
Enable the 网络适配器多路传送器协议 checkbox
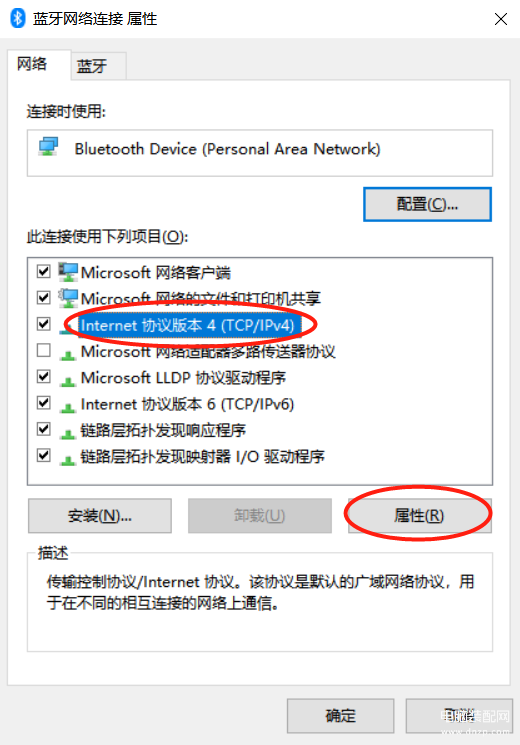(44, 351)
